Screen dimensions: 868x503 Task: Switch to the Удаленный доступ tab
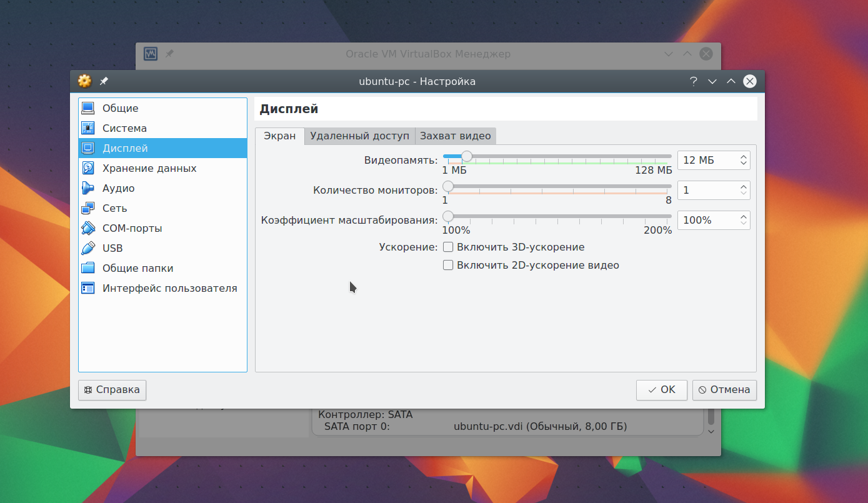click(359, 136)
